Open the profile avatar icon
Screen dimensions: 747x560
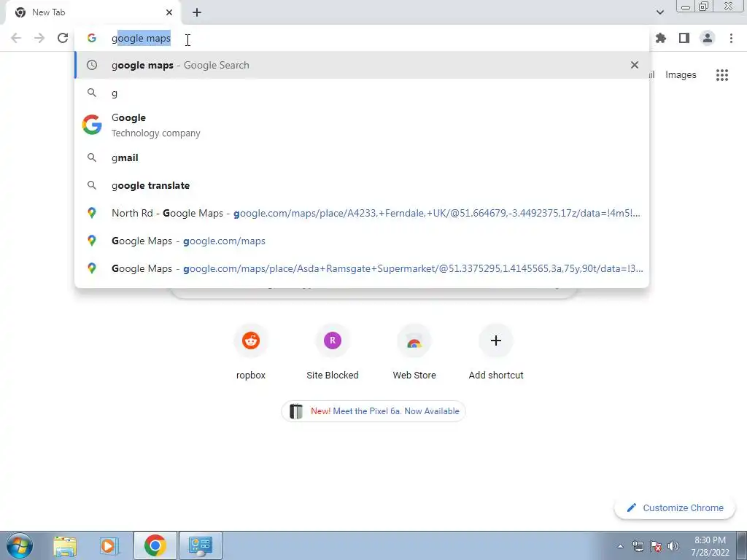point(708,38)
